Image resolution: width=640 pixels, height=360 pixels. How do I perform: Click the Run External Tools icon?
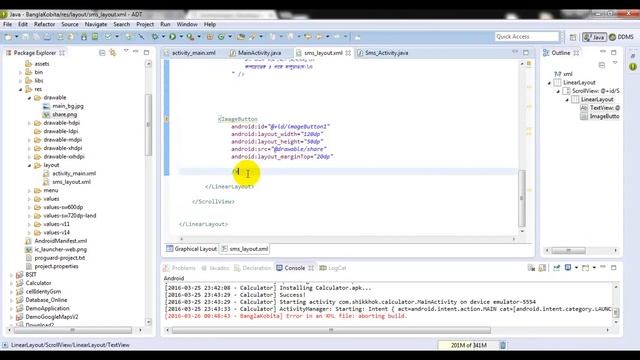point(190,37)
